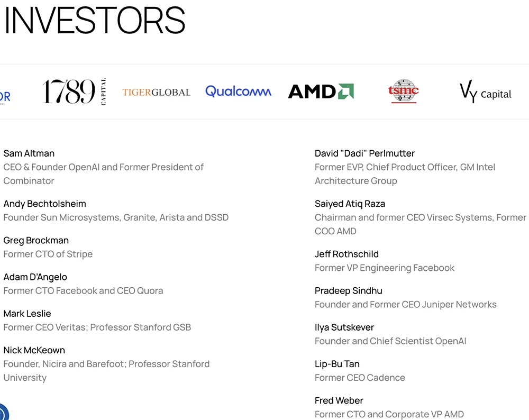
Task: Click the AMD logo
Action: point(321,92)
